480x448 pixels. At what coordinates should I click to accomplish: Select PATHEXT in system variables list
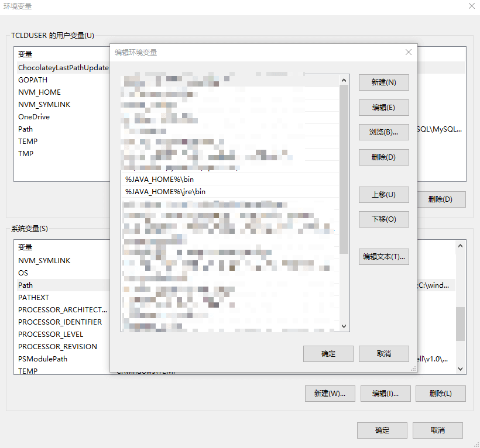34,298
